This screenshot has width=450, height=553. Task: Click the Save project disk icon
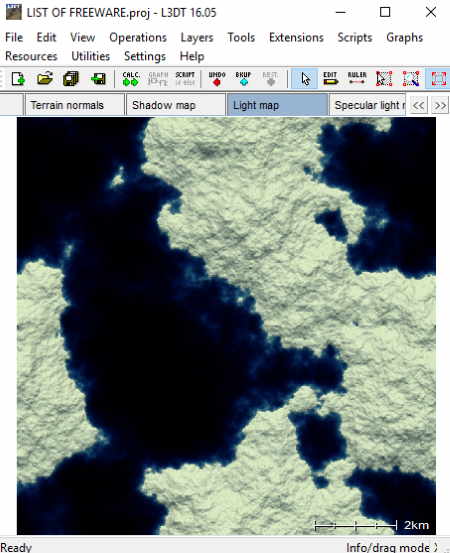pyautogui.click(x=98, y=78)
